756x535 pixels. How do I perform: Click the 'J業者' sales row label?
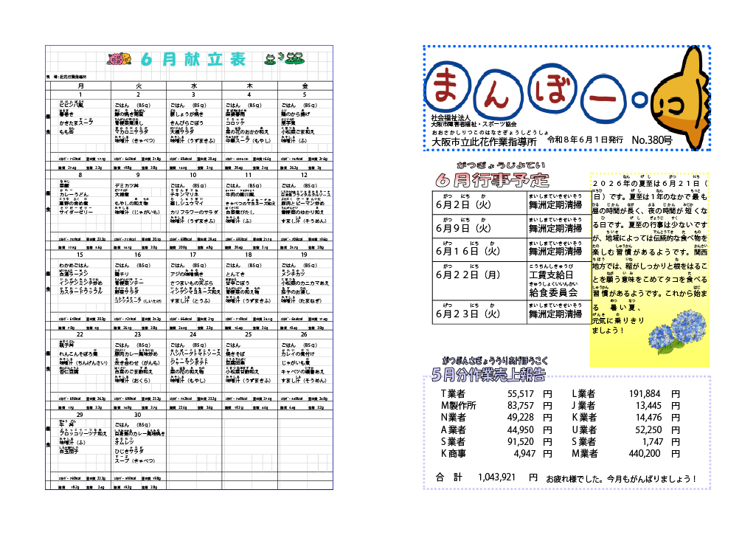click(583, 406)
